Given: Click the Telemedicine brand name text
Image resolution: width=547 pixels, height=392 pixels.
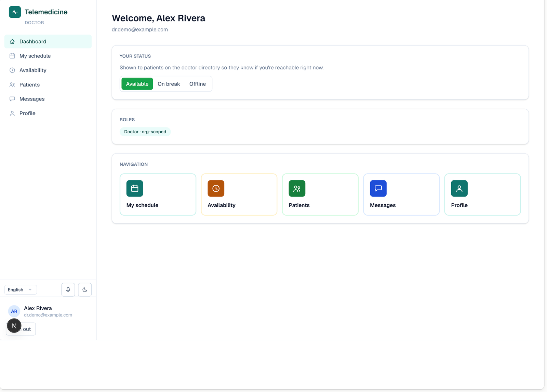Looking at the screenshot, I should pyautogui.click(x=46, y=12).
